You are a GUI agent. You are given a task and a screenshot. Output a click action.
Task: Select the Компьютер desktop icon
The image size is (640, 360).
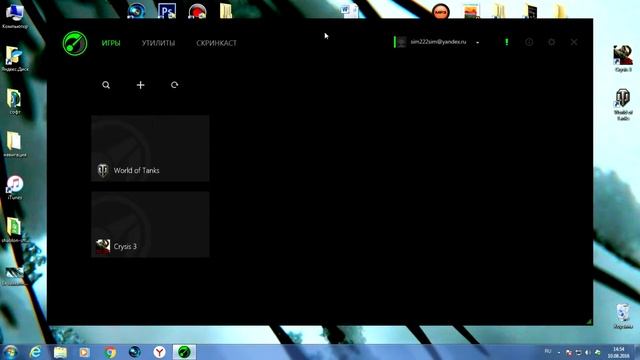tap(15, 16)
